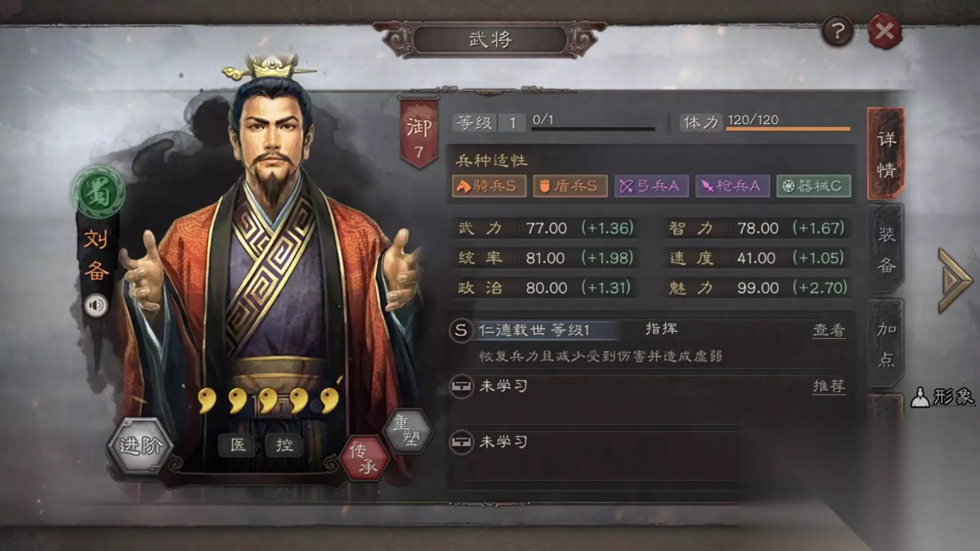This screenshot has height=551, width=980.
Task: Select the 骑兵S troop aptitude tag
Action: [489, 186]
